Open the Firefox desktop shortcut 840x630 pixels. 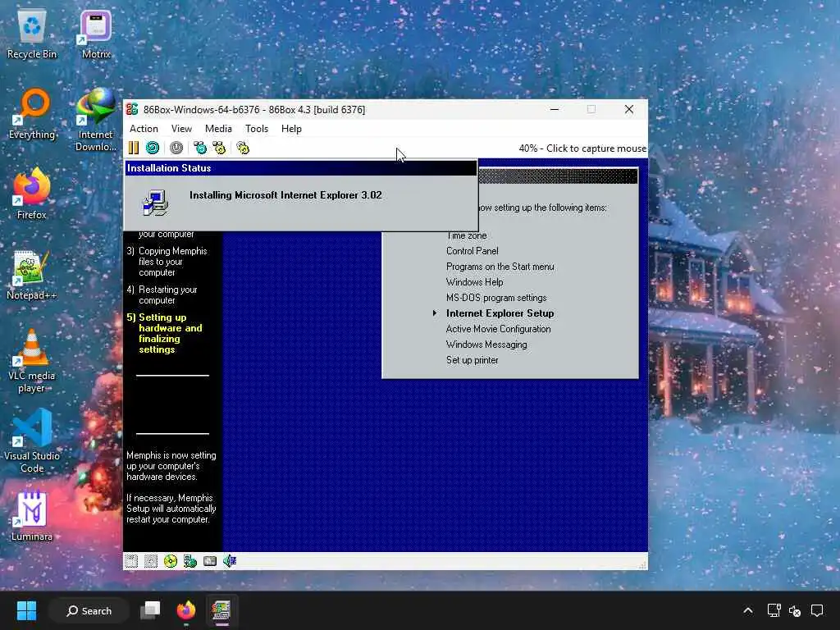(32, 194)
